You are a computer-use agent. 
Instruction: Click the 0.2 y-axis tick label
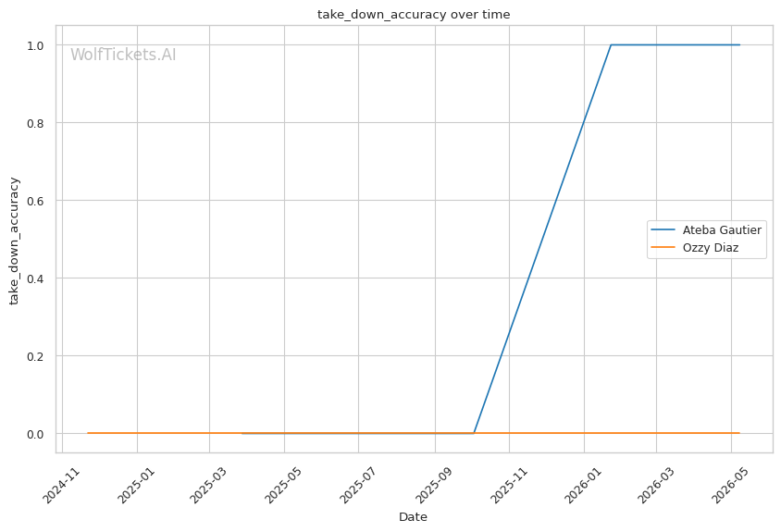click(x=35, y=356)
